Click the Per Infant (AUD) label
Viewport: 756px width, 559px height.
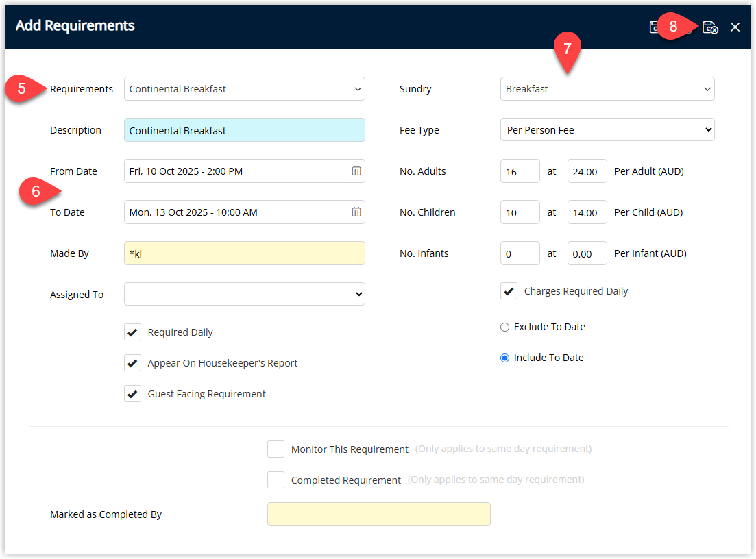click(650, 253)
